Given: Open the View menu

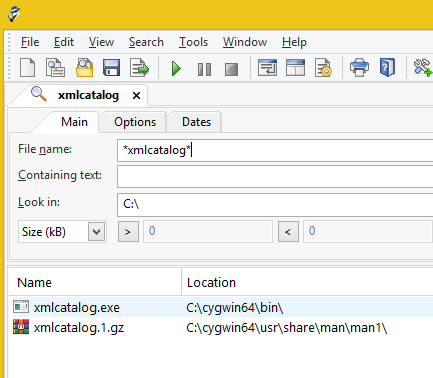Looking at the screenshot, I should point(101,42).
